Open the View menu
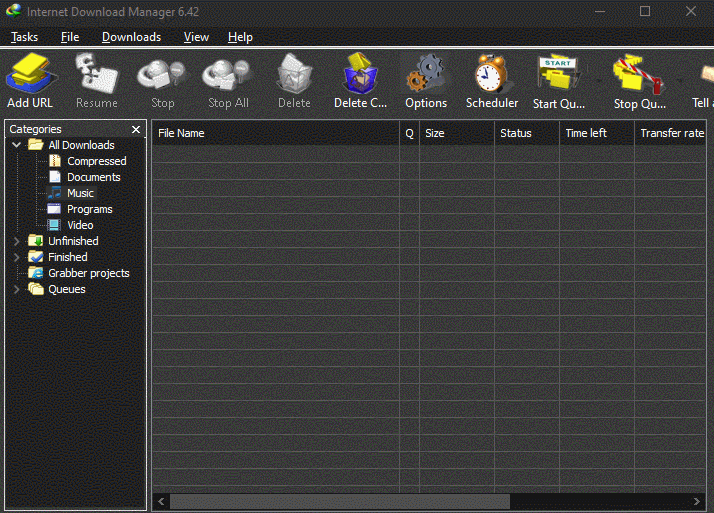The height and width of the screenshot is (513, 714). pyautogui.click(x=196, y=37)
